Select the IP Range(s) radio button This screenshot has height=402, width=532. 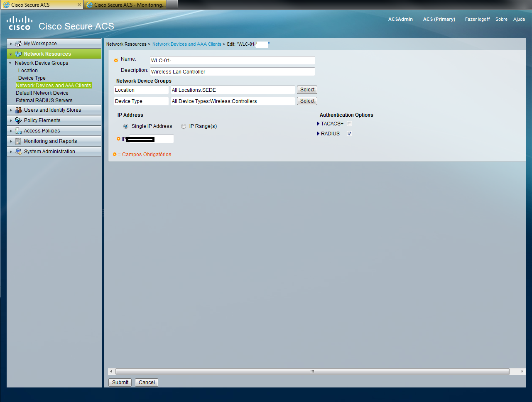(184, 126)
